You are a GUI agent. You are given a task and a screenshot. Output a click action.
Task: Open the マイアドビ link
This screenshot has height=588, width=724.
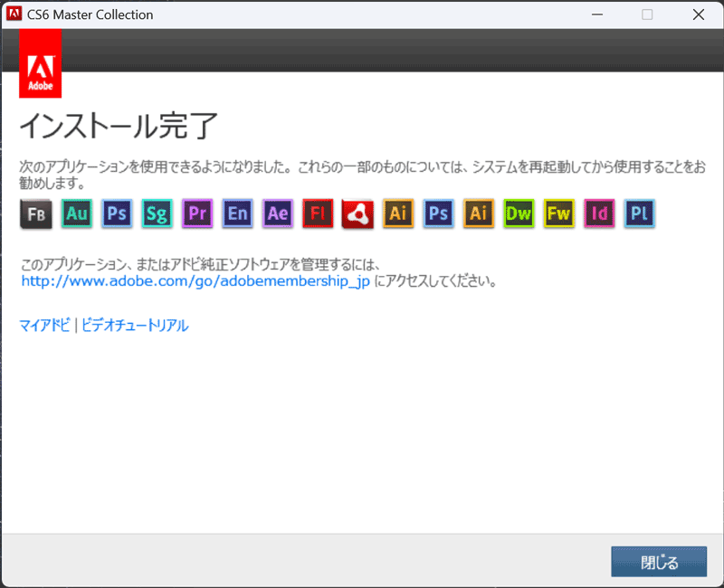pyautogui.click(x=44, y=326)
